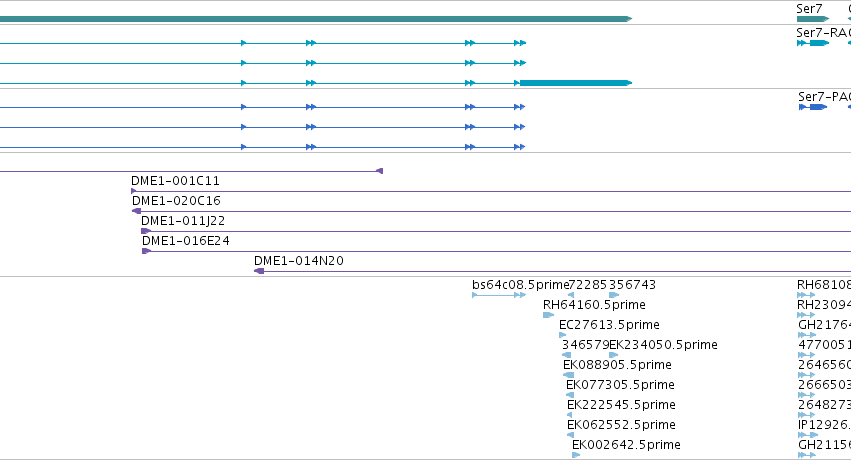Click the DME1-020C16 clone start arrow

tap(137, 211)
